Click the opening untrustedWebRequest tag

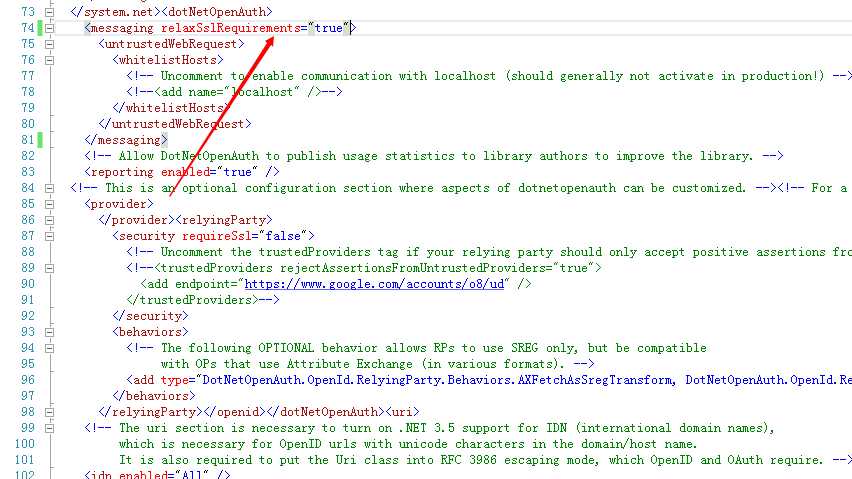pos(171,44)
